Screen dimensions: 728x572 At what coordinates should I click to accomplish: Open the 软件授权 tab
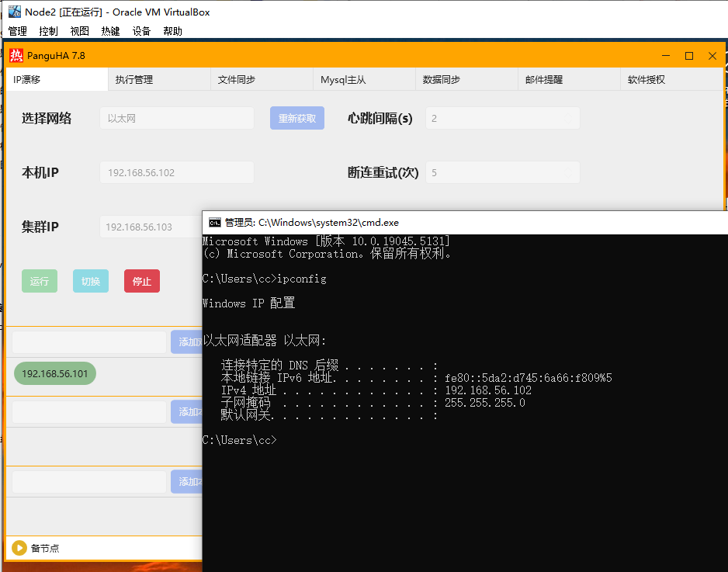671,79
